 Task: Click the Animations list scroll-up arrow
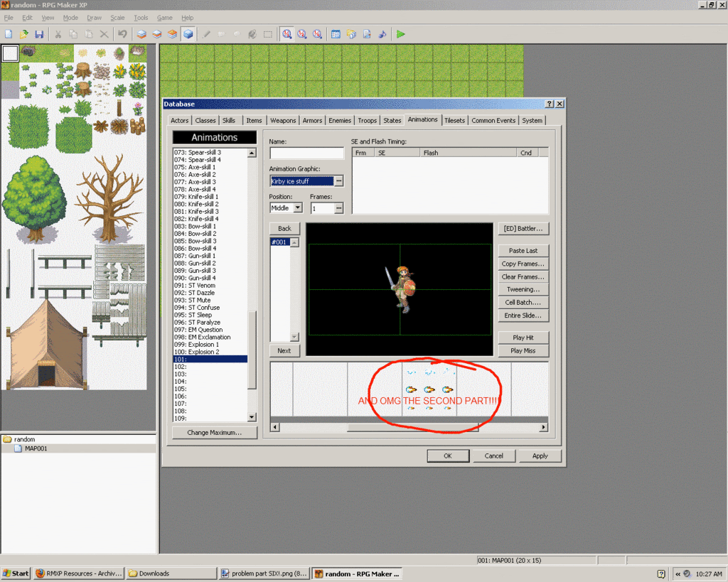[252, 153]
